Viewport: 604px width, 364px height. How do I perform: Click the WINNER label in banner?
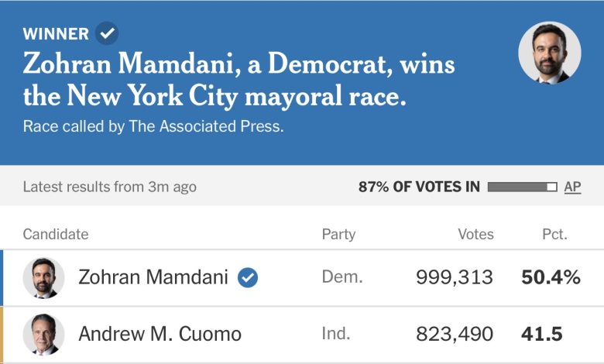(56, 33)
